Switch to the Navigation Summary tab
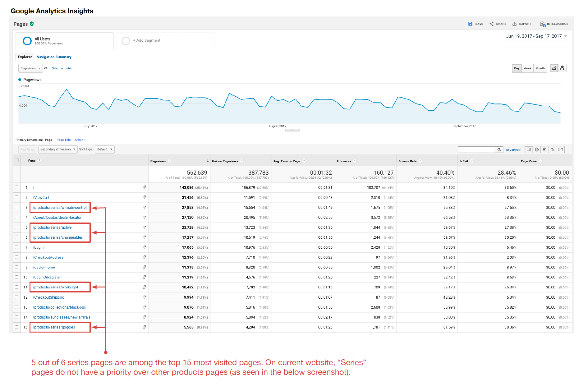 (x=54, y=57)
